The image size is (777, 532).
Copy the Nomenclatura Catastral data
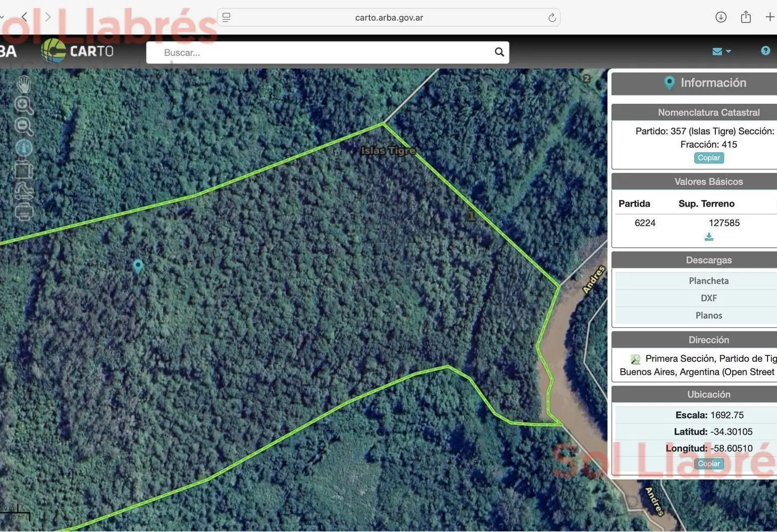point(709,158)
